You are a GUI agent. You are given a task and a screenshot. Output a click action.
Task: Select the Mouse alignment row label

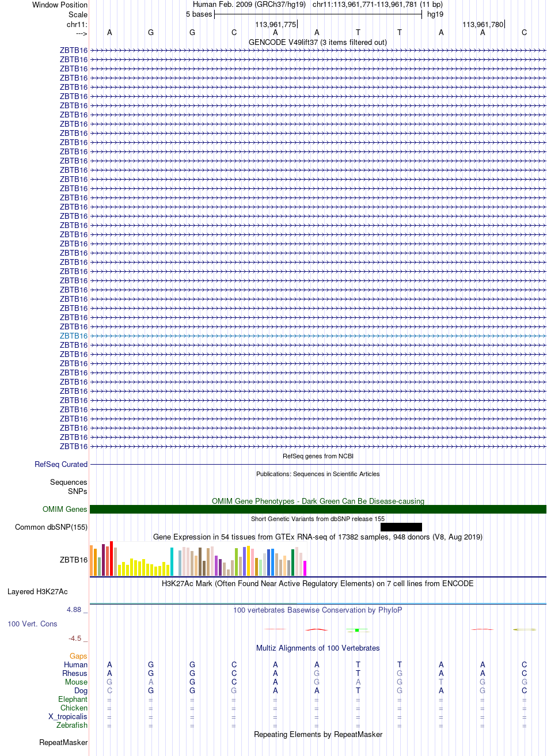point(76,682)
